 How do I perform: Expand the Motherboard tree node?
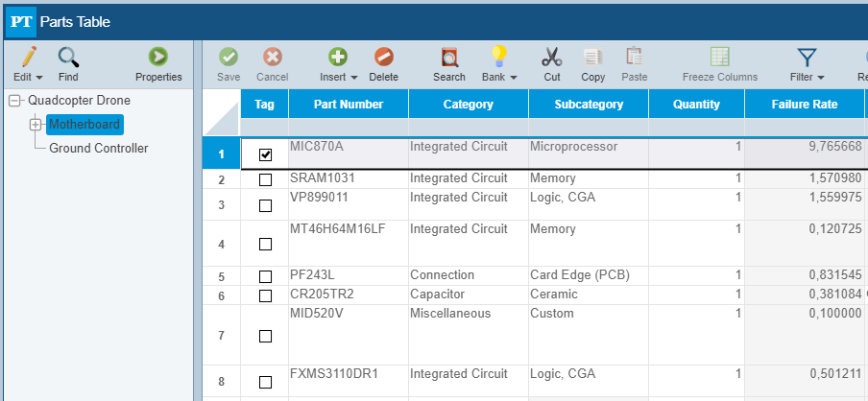36,124
